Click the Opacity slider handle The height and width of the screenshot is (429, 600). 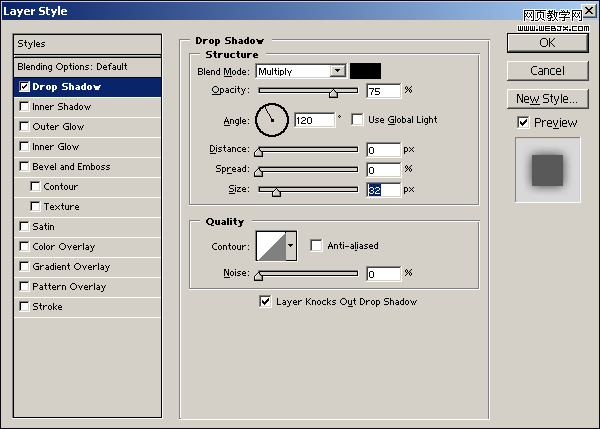pyautogui.click(x=333, y=93)
